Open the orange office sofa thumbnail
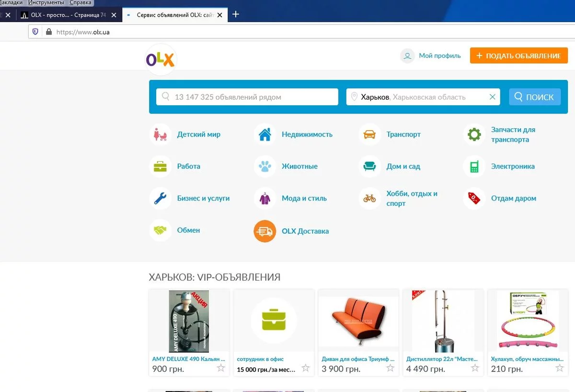The image size is (575, 392). pos(358,322)
